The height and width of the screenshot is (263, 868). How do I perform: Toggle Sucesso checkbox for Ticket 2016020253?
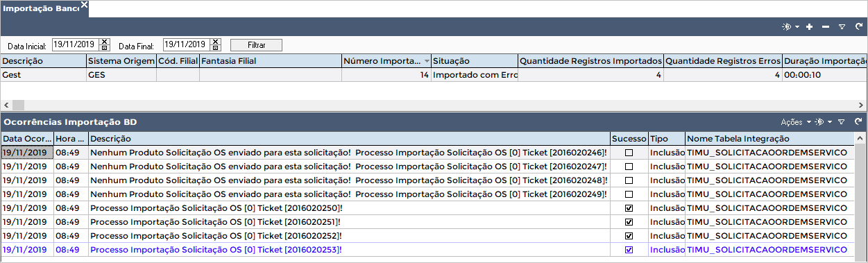(x=629, y=250)
